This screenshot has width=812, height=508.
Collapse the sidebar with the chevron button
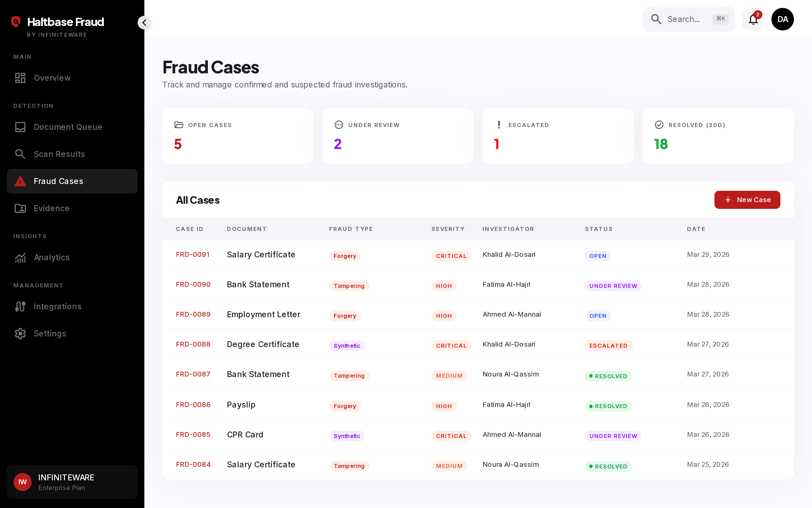click(144, 23)
